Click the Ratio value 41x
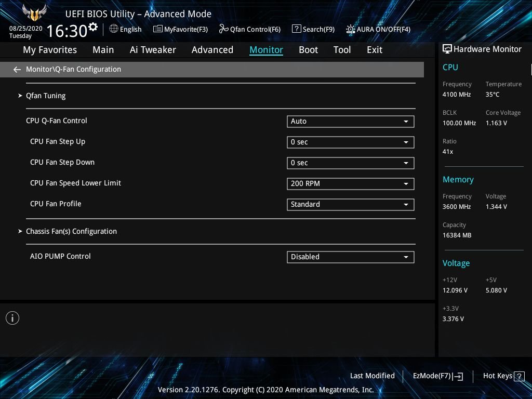The image size is (532, 399). pos(448,152)
